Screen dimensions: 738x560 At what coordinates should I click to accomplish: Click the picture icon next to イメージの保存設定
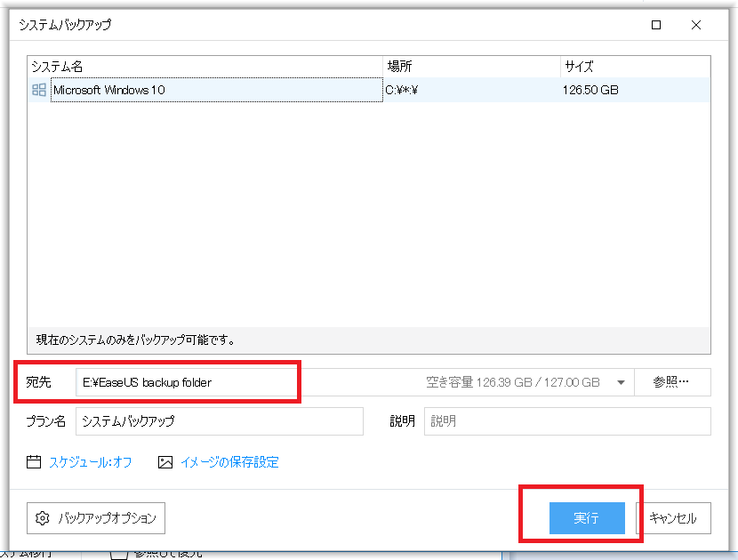(x=165, y=462)
